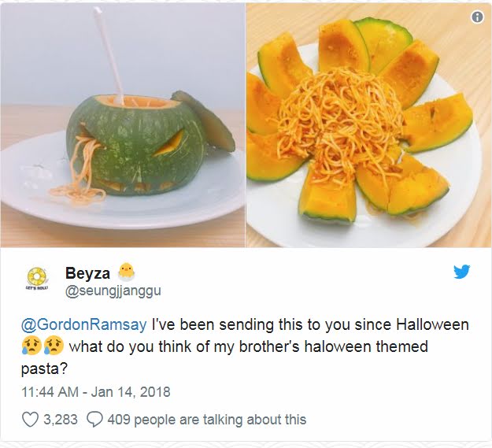This screenshot has height=448, width=492.
Task: Like the tweet with the heart icon
Action: click(30, 420)
